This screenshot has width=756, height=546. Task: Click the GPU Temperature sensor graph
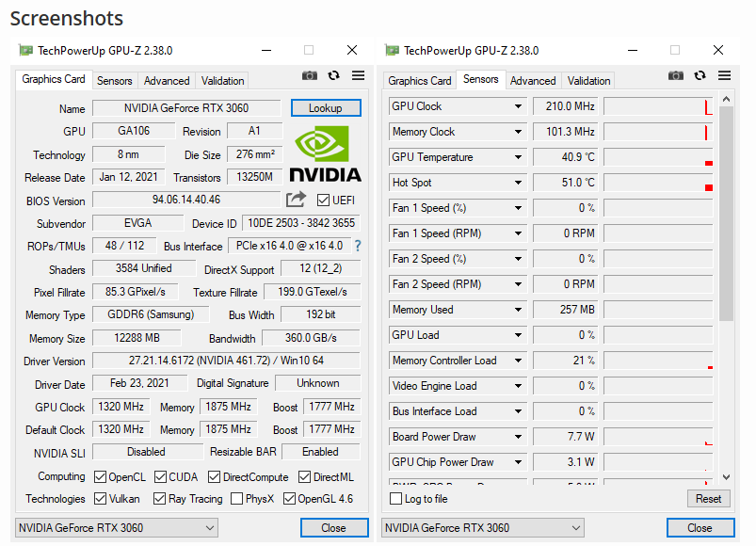[658, 157]
